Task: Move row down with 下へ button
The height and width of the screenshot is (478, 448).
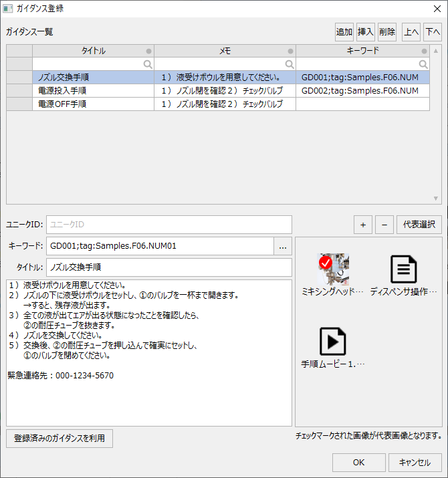Action: click(x=433, y=31)
